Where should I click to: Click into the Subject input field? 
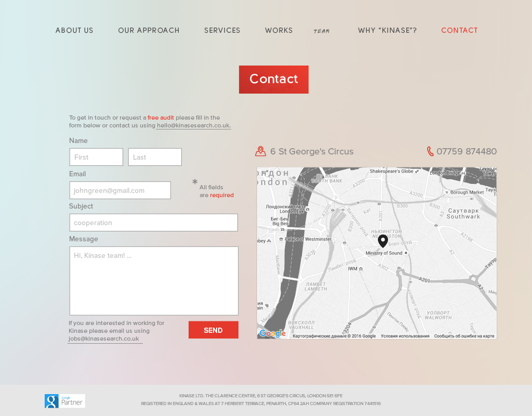click(x=154, y=223)
